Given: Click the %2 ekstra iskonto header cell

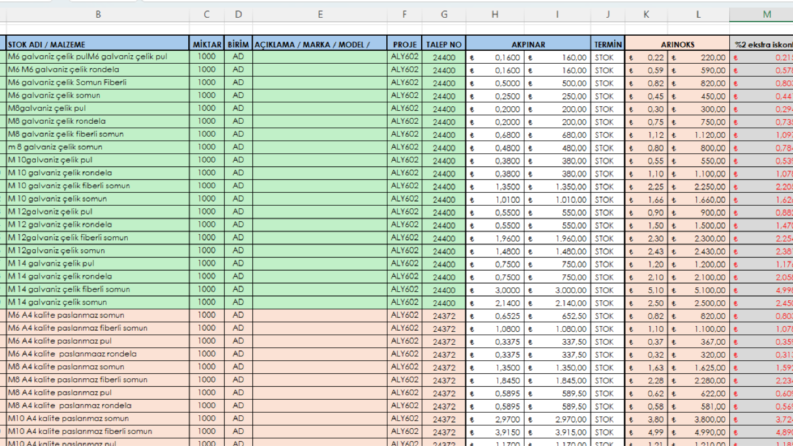Looking at the screenshot, I should coord(762,44).
